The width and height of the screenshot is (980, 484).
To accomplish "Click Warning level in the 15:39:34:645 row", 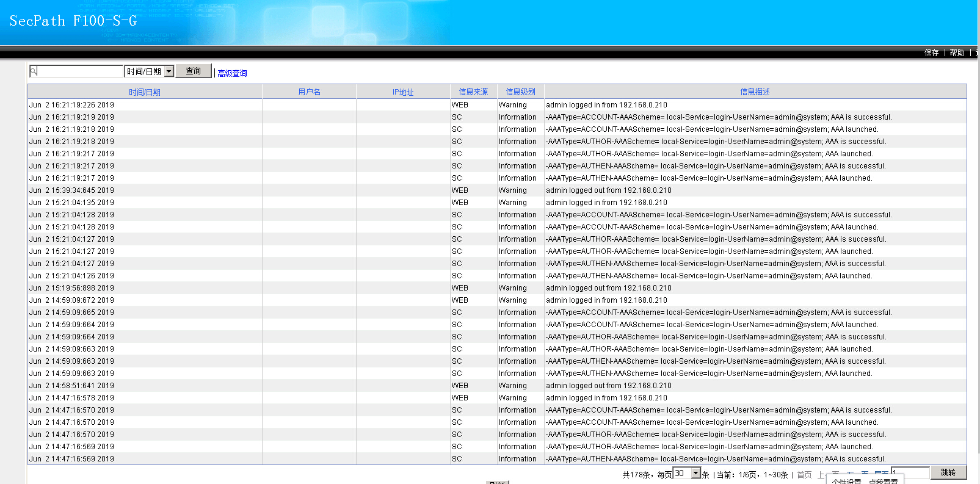I will (512, 190).
